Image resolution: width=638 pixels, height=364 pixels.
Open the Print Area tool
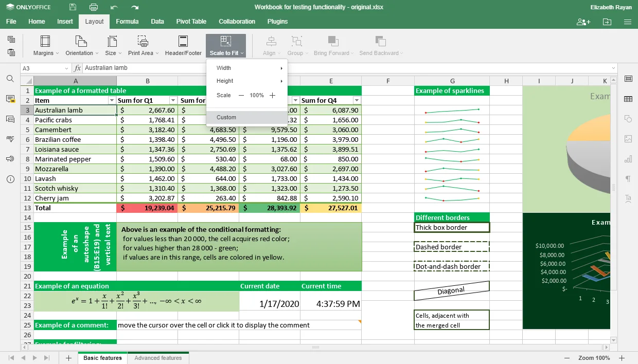click(x=143, y=46)
